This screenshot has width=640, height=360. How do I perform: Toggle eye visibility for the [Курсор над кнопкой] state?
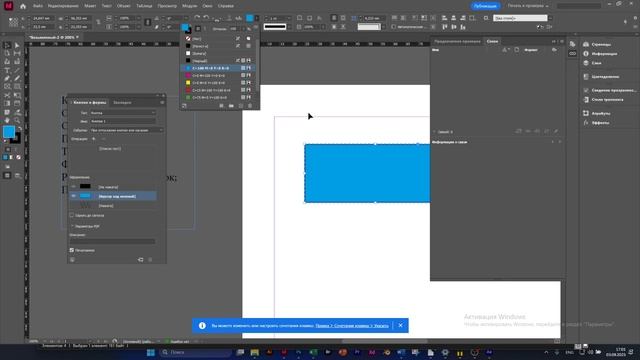pos(73,196)
